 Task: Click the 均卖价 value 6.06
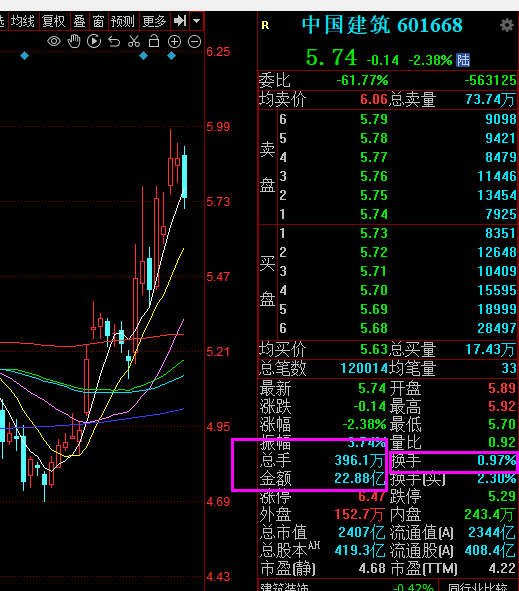click(x=374, y=100)
